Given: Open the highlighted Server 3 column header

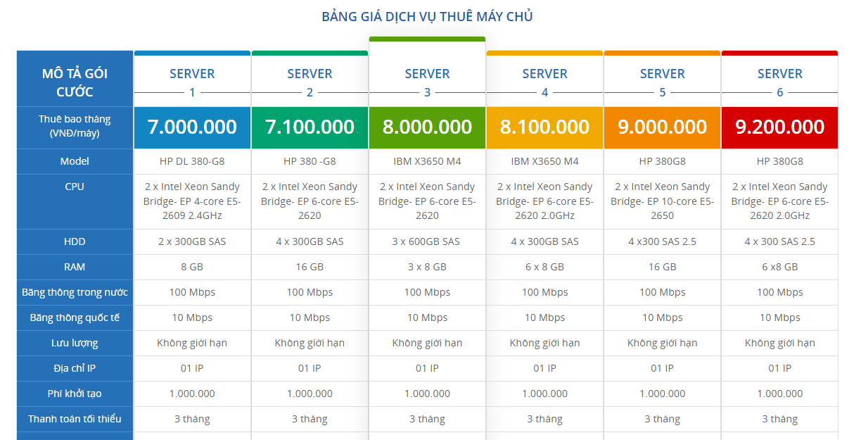Looking at the screenshot, I should [427, 82].
